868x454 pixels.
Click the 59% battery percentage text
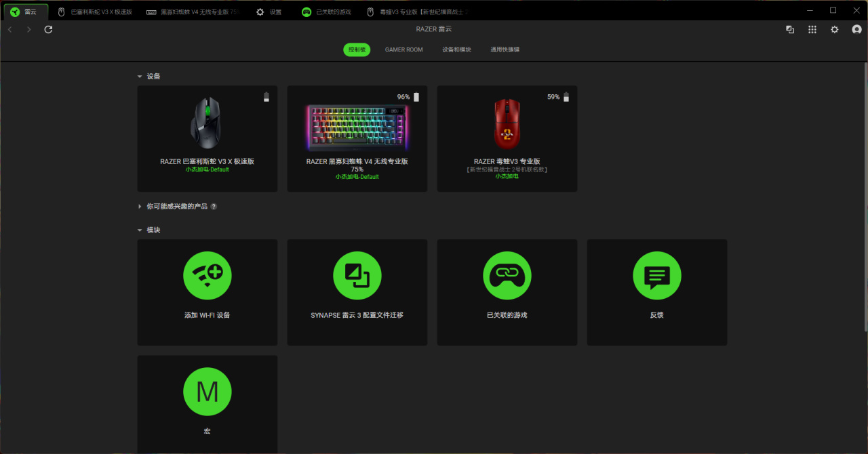click(x=553, y=97)
